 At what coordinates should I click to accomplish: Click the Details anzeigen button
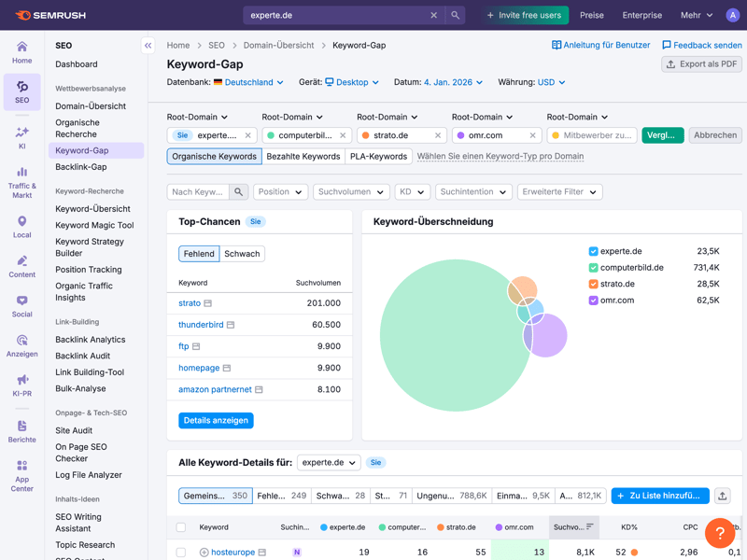[x=216, y=420]
